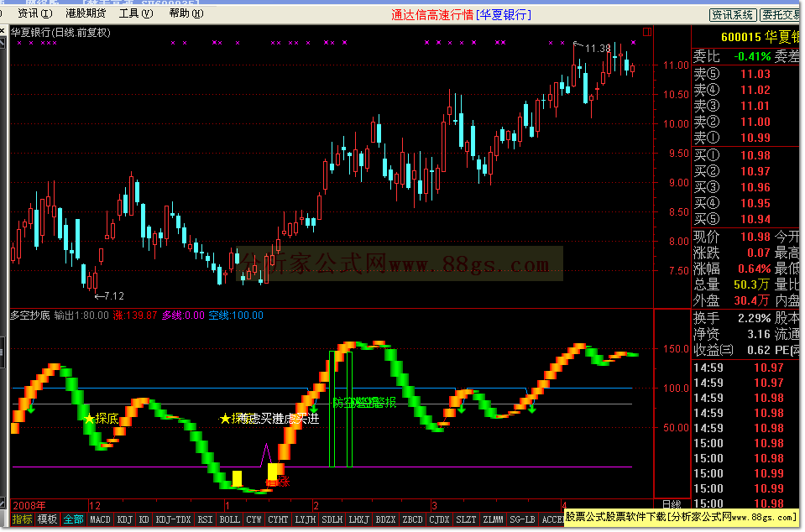Click the 卖④ price 11.02
The image size is (805, 532).
755,90
